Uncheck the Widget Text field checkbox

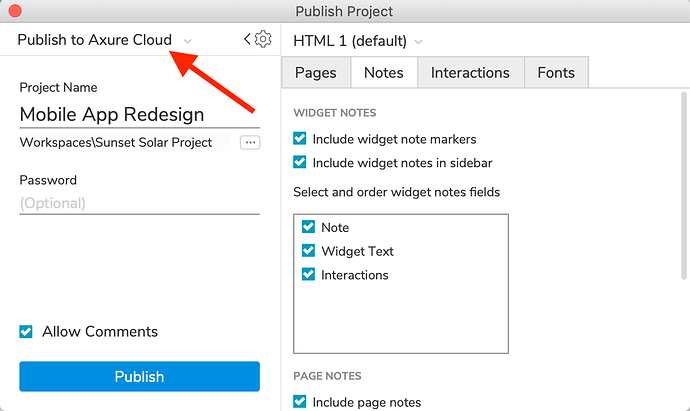pyautogui.click(x=308, y=250)
